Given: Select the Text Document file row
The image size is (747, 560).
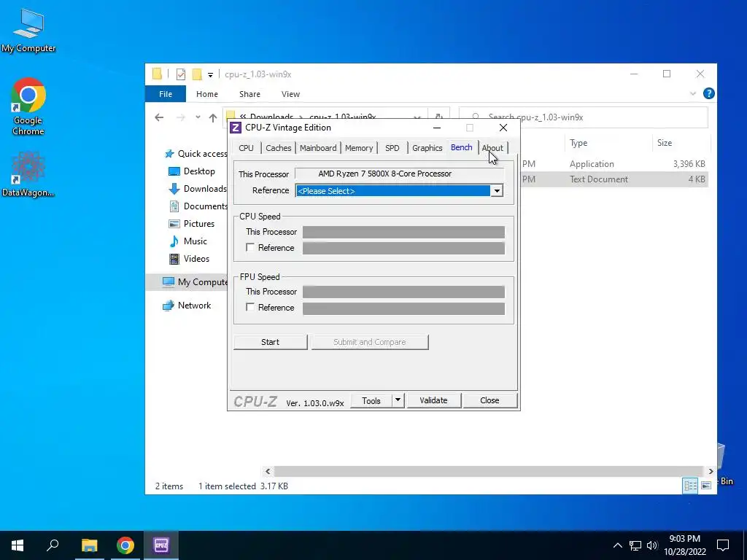Looking at the screenshot, I should [x=614, y=179].
